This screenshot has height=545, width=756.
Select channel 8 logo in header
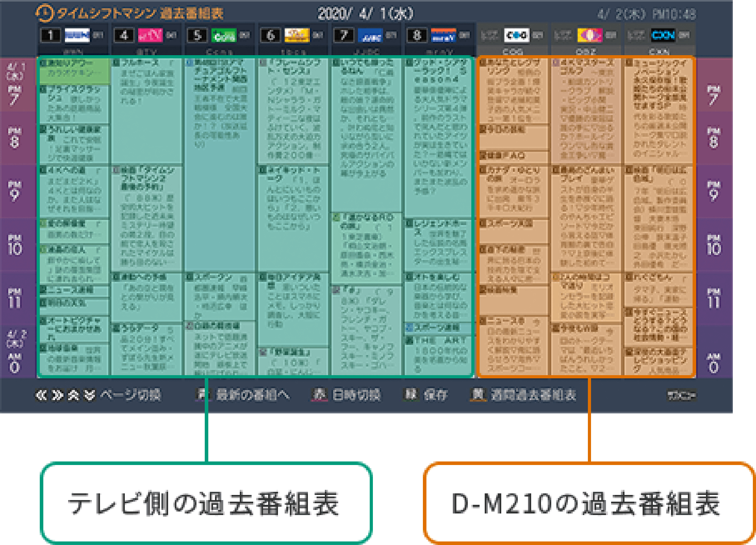coord(443,35)
